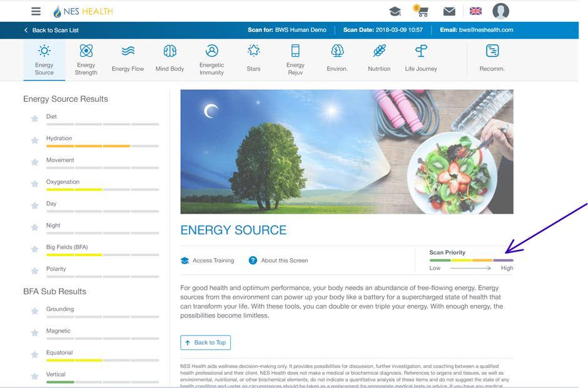Toggle the star next to Diet
Screen dimensions: 588x388
point(34,118)
